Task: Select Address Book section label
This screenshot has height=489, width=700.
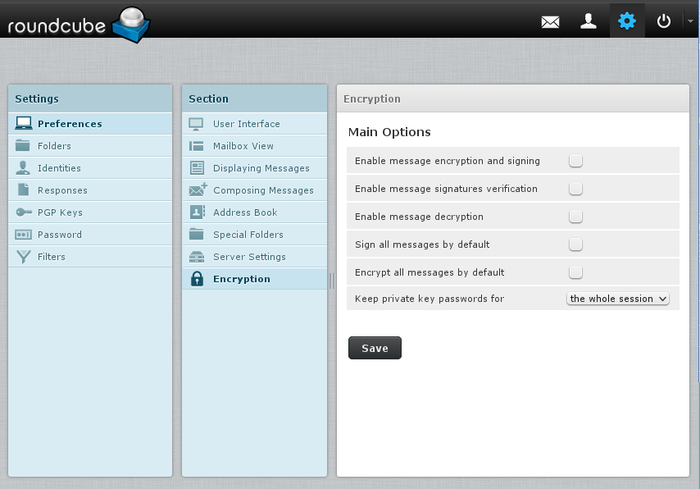Action: click(x=245, y=213)
